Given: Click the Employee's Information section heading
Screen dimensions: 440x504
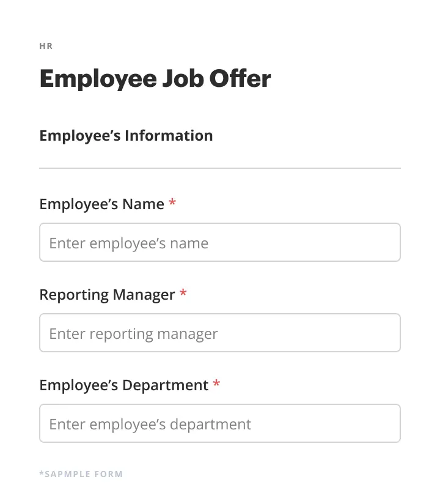Looking at the screenshot, I should tap(126, 135).
